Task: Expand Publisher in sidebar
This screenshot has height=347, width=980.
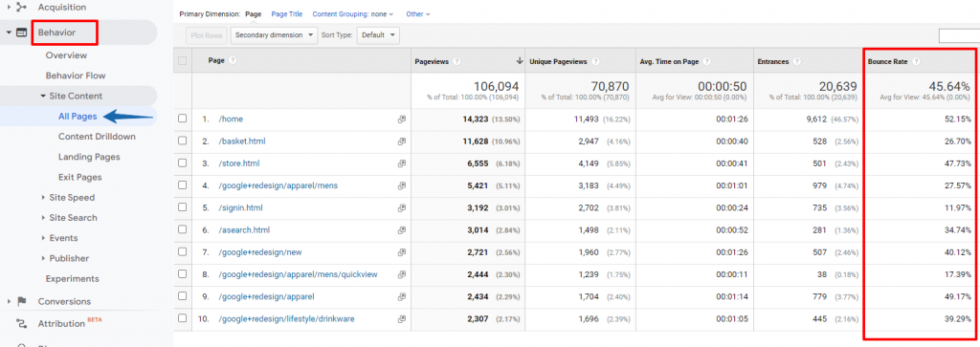Action: [43, 258]
